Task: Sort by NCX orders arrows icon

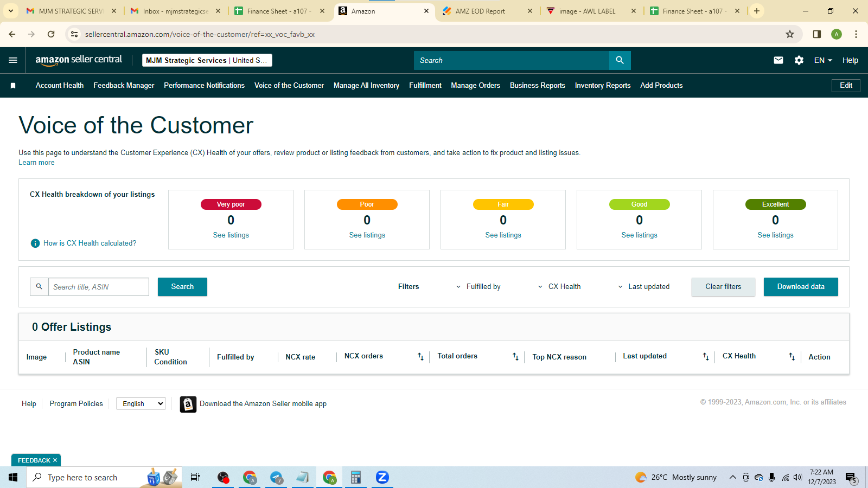Action: (420, 357)
